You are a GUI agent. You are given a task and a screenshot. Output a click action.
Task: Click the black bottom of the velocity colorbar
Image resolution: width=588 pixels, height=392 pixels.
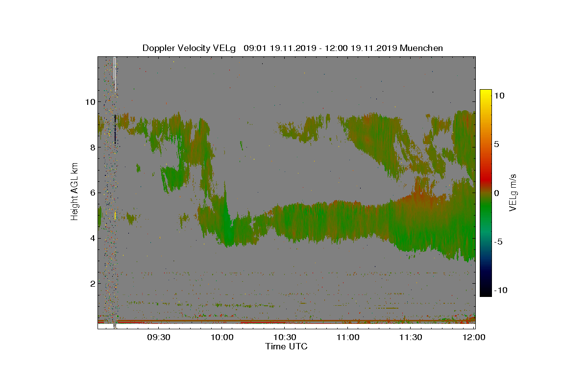click(486, 291)
